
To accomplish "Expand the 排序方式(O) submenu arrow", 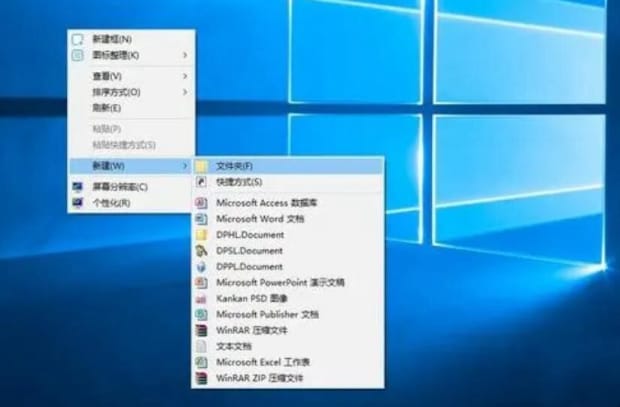I will 185,92.
